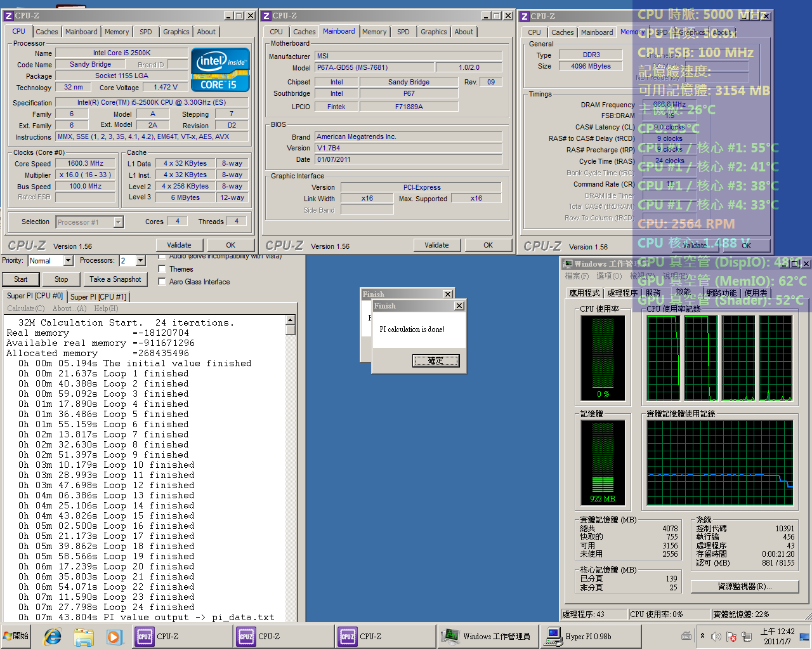
Task: Click title bar icon of processor CPU-Z window
Action: (x=9, y=16)
